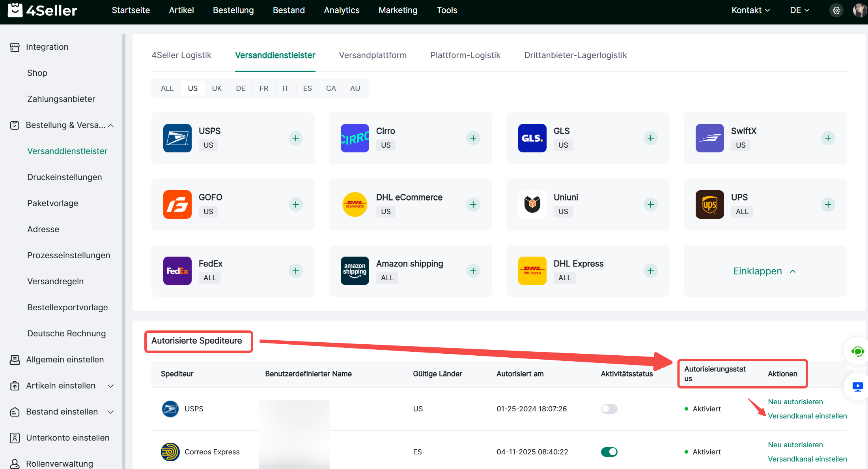Viewport: 868px width, 469px height.
Task: Open the Kontakt dropdown
Action: (750, 11)
